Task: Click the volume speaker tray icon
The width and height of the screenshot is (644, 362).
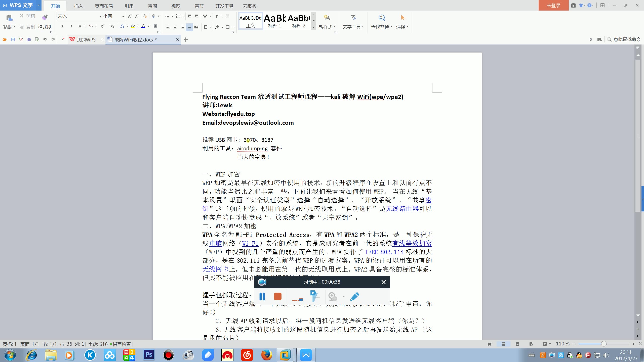Action: pos(606,355)
